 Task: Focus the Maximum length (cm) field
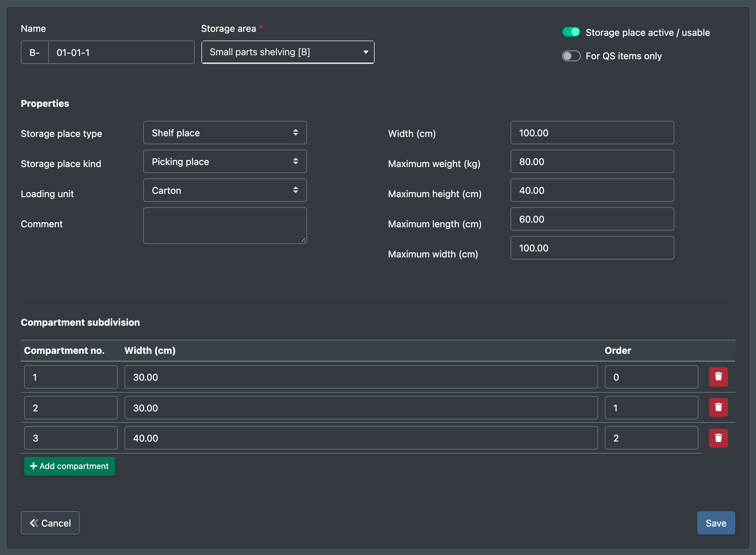click(592, 219)
